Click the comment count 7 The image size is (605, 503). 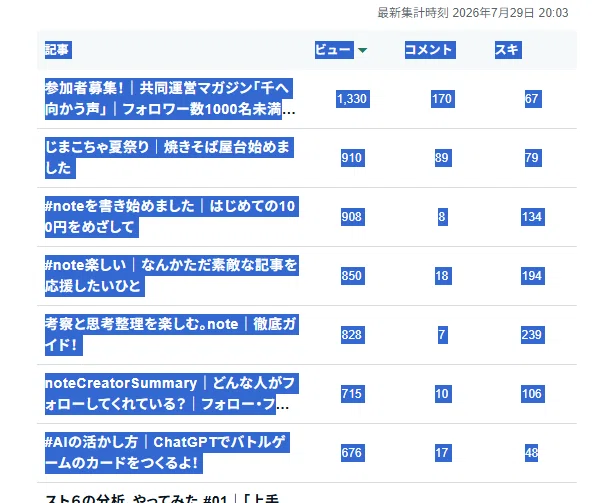(x=443, y=335)
